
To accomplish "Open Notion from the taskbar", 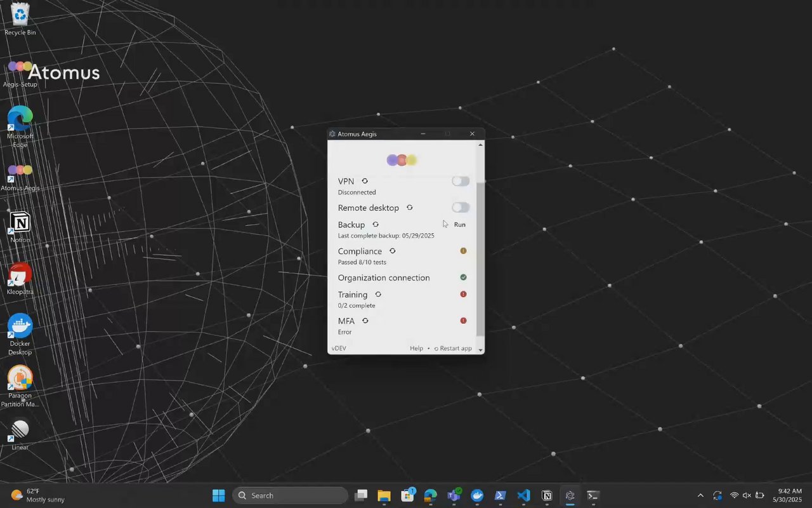I will coord(547,495).
